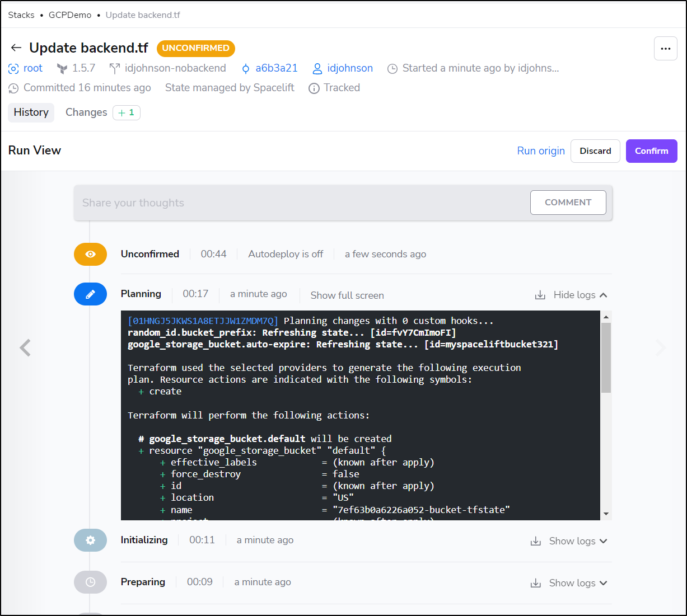
Task: Click the '7ef63b0a6226a052-bucket-tfstate' name value
Action: tap(421, 510)
